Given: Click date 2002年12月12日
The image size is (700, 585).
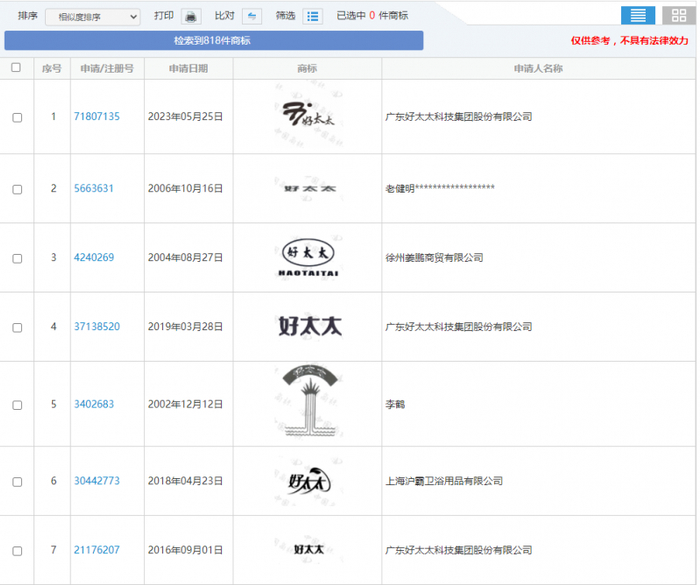Looking at the screenshot, I should click(x=185, y=404).
